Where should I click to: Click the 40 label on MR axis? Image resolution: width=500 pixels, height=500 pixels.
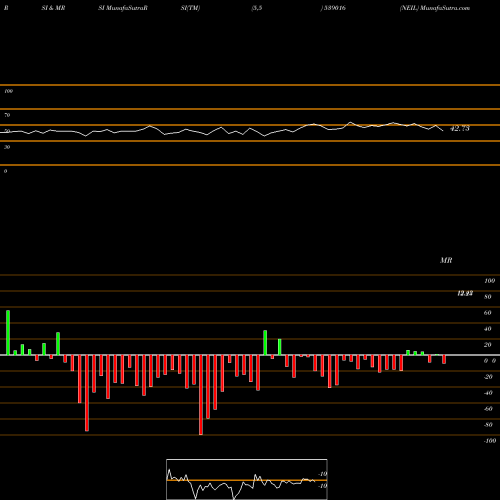click(488, 329)
